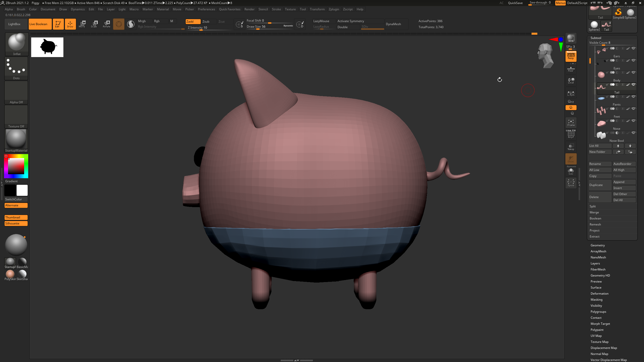Expand the UV Map sub-palette

tap(596, 336)
